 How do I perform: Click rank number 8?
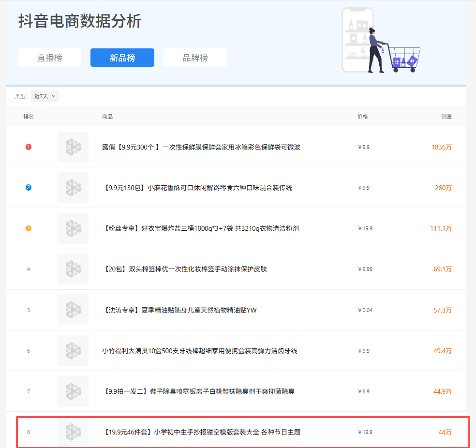(x=29, y=432)
